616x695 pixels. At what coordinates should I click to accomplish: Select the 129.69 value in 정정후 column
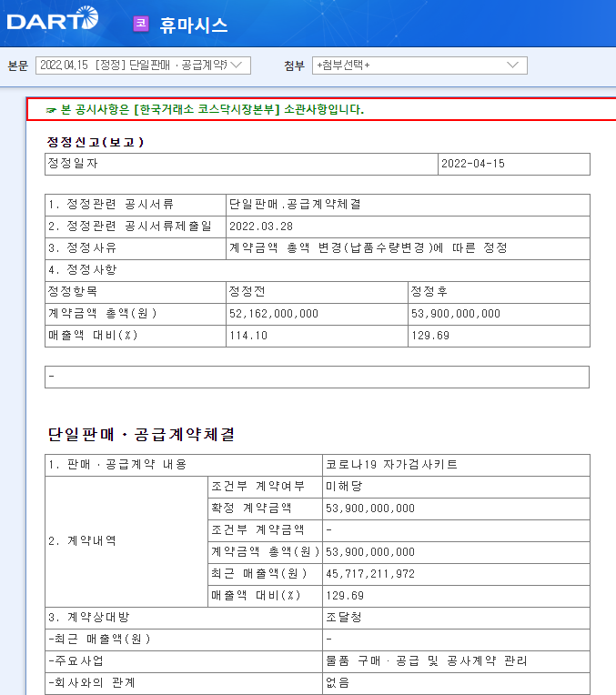[x=499, y=336]
